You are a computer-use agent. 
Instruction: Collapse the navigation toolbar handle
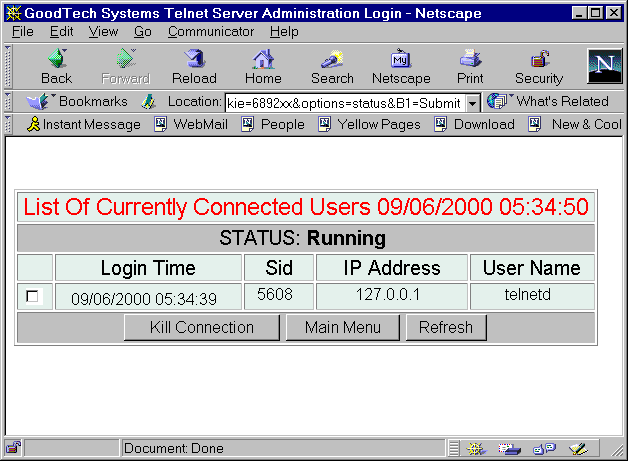[8, 66]
